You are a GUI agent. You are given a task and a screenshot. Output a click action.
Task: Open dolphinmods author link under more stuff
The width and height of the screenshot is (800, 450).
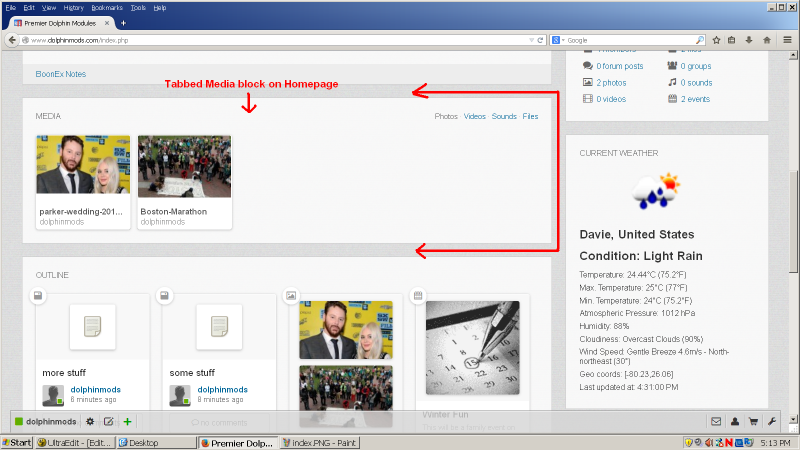95,389
